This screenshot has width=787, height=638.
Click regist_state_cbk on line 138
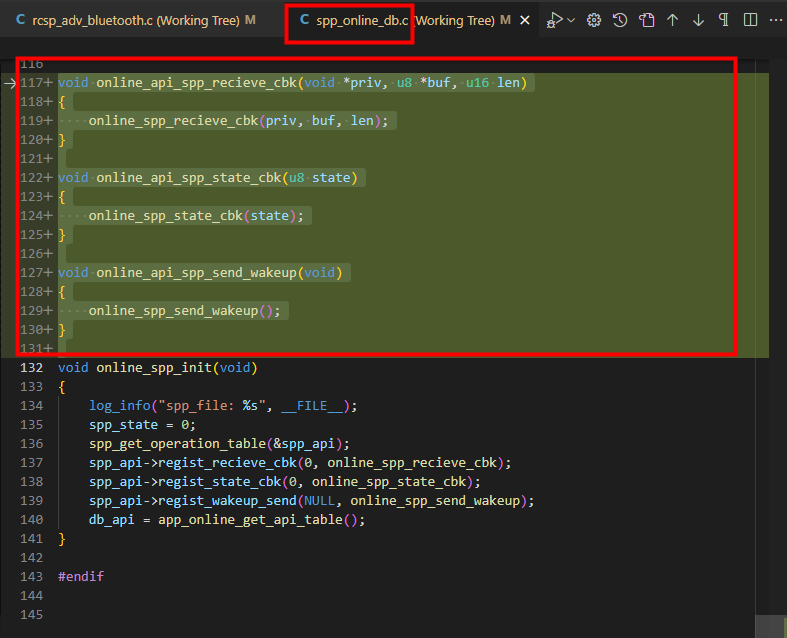click(x=220, y=482)
